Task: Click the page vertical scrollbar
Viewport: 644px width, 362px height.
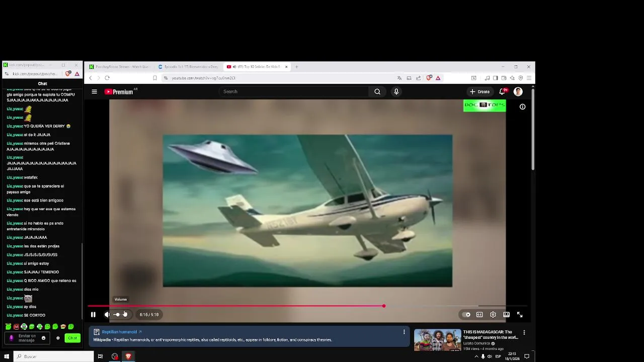Action: pyautogui.click(x=533, y=129)
